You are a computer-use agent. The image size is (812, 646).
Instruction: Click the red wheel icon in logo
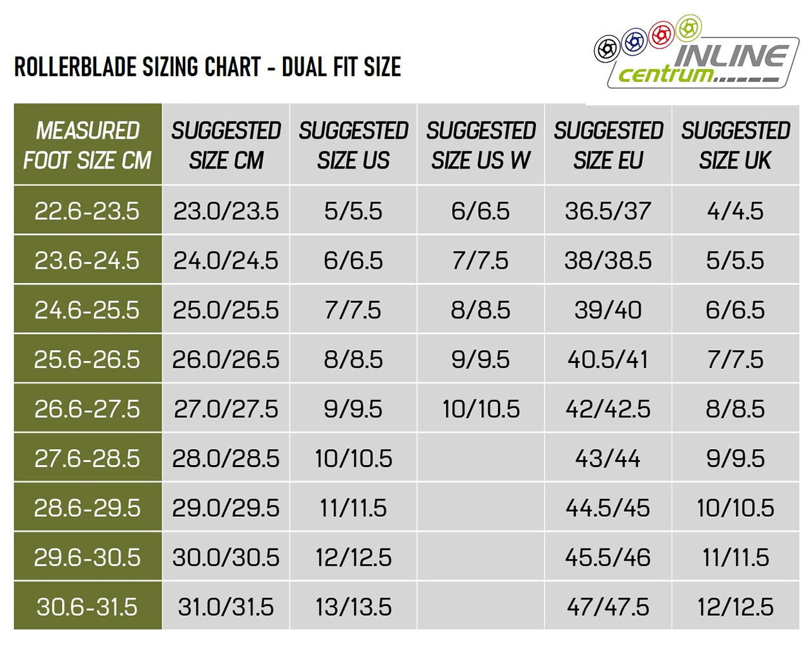click(x=662, y=34)
